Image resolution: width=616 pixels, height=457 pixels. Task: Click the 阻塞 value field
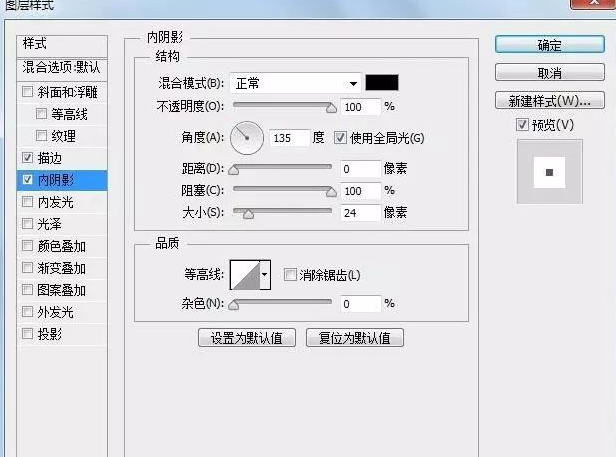click(361, 191)
